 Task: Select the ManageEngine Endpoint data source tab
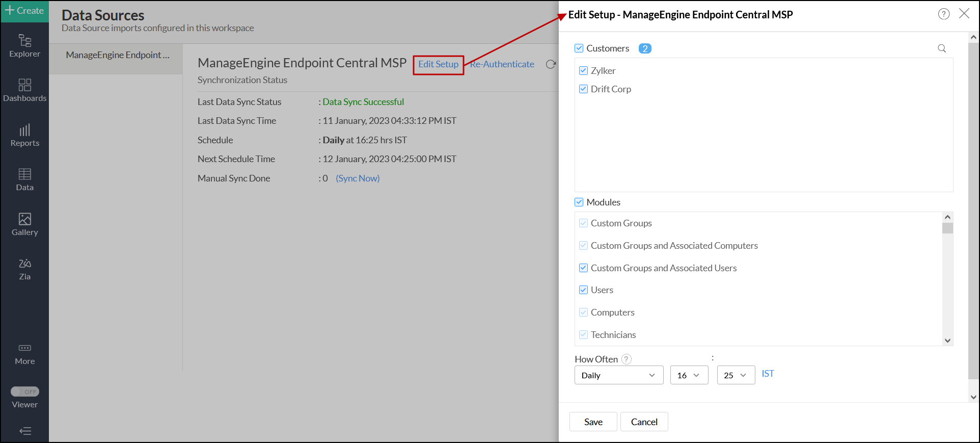click(x=117, y=55)
